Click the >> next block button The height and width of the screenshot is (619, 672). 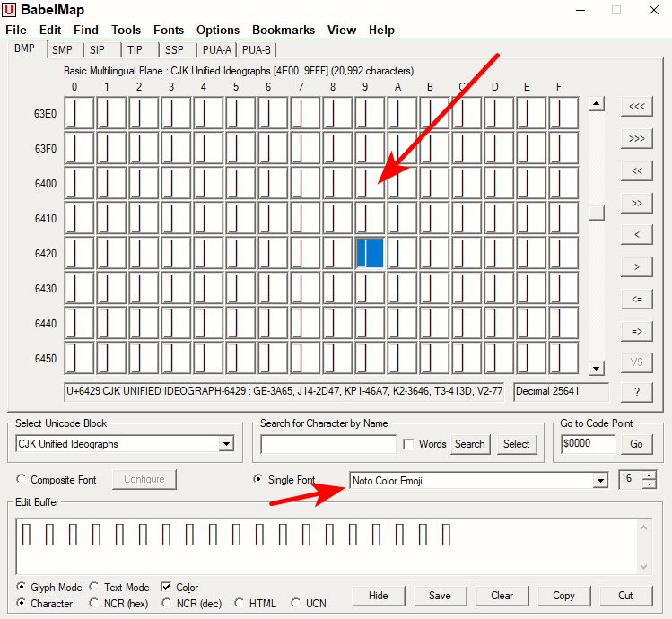point(636,203)
